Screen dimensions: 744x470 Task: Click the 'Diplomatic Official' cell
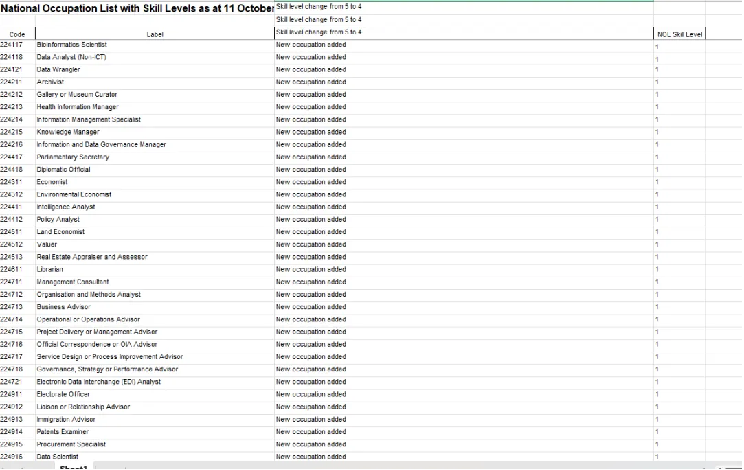click(63, 170)
